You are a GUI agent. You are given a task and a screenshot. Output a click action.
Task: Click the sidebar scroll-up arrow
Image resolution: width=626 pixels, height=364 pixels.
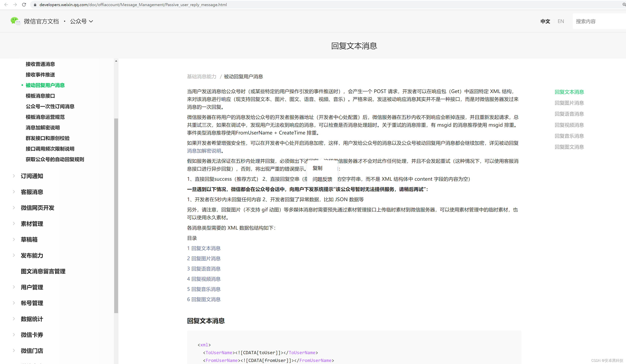click(116, 61)
